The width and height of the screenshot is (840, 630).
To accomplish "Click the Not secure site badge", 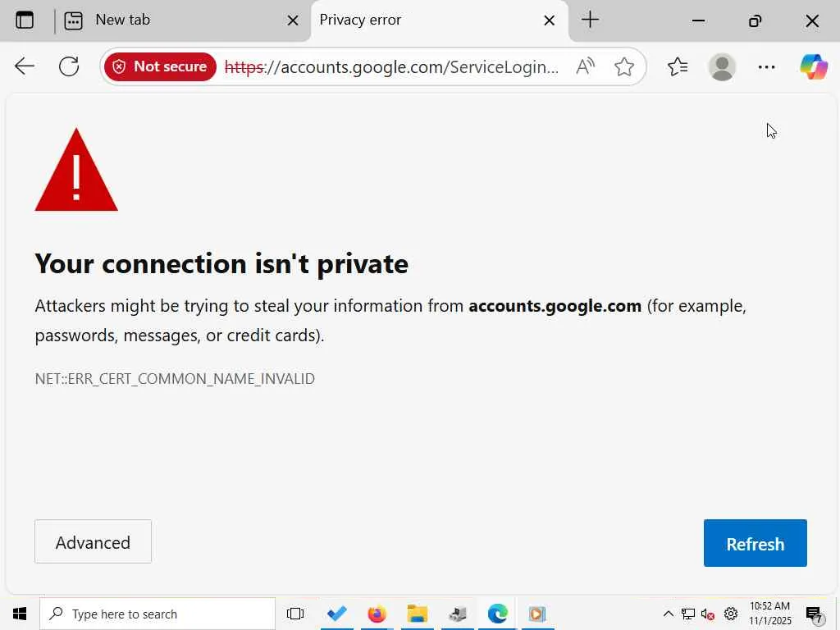I will click(160, 66).
